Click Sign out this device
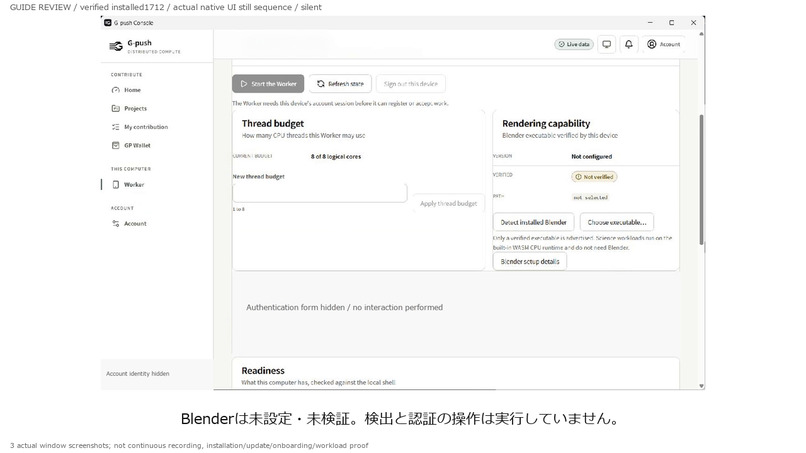This screenshot has height=453, width=806. pyautogui.click(x=411, y=84)
